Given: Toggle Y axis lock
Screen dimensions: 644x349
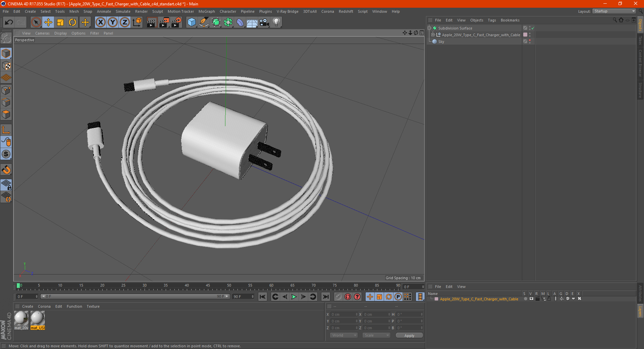Looking at the screenshot, I should pyautogui.click(x=113, y=22).
